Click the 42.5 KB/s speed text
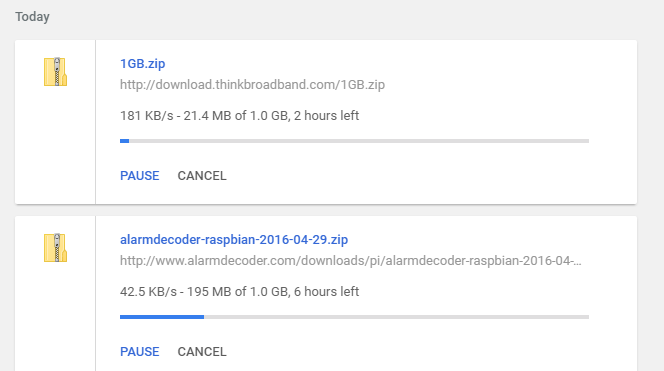 (148, 291)
